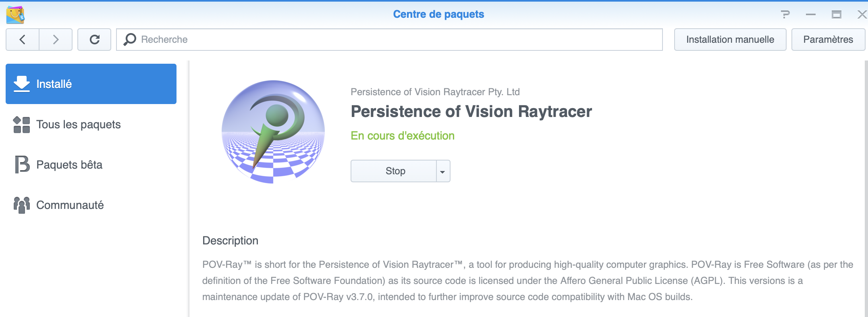Stop the Persistence of Vision Raytracer package
This screenshot has width=868, height=317.
(394, 171)
